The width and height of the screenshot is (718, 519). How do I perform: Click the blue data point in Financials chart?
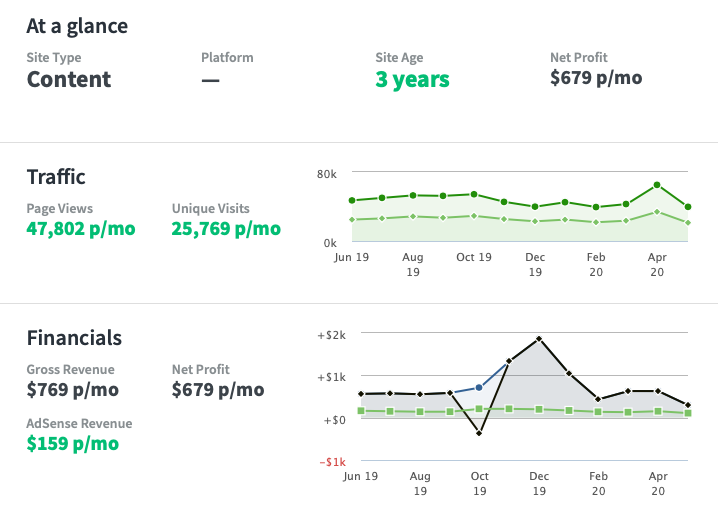coord(480,387)
